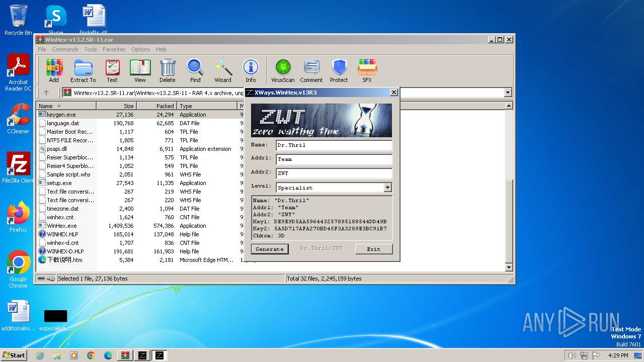644x362 pixels.
Task: Click the Comment toolbar icon
Action: [x=311, y=70]
